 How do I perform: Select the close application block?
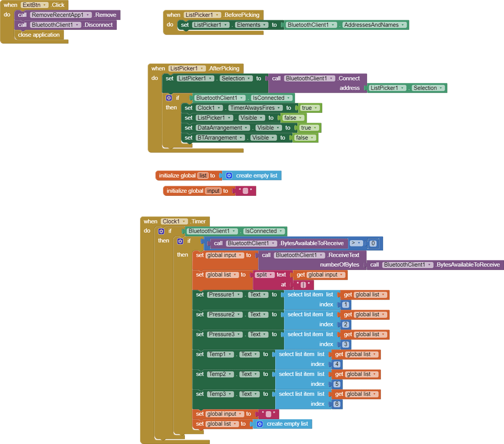coord(39,35)
